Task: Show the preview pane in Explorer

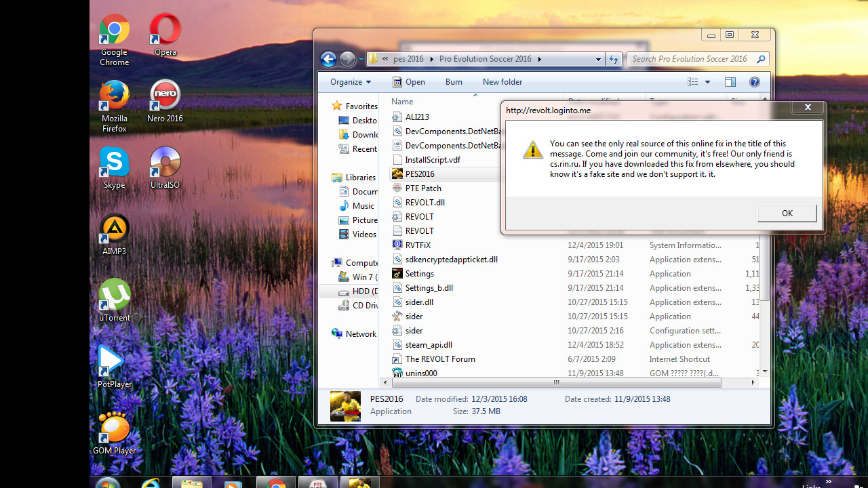Action: 730,82
